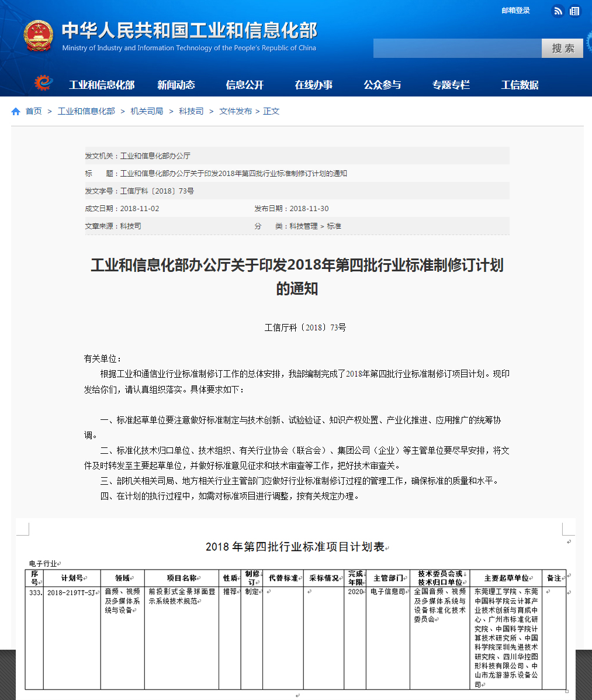Click 首页 in the breadcrumb
This screenshot has height=700, width=592.
tap(34, 111)
